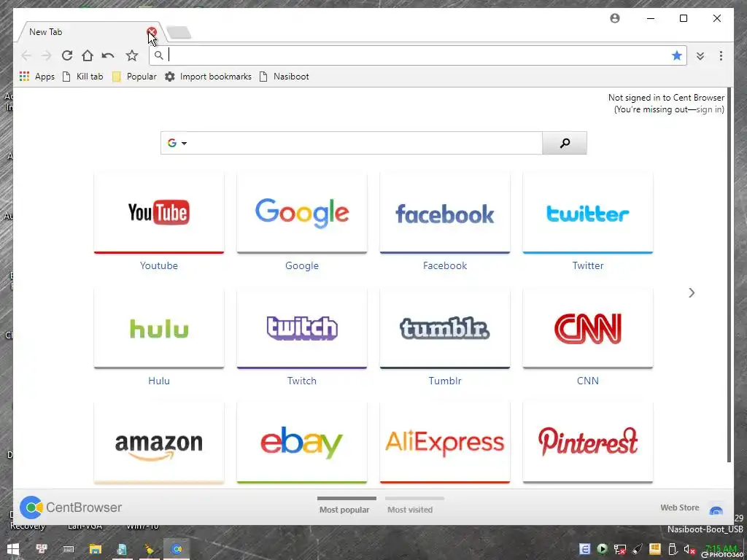
Task: Open the Twitch tile
Action: 302,328
